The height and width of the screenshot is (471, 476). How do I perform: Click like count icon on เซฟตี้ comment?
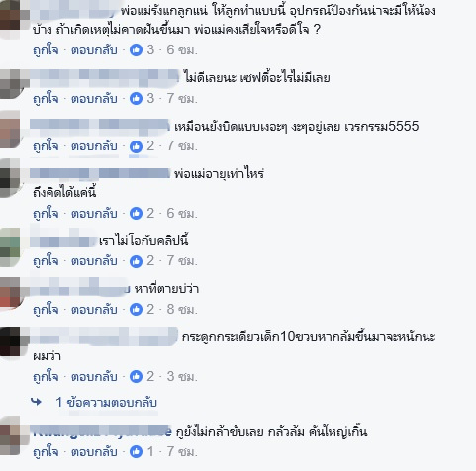coord(136,98)
